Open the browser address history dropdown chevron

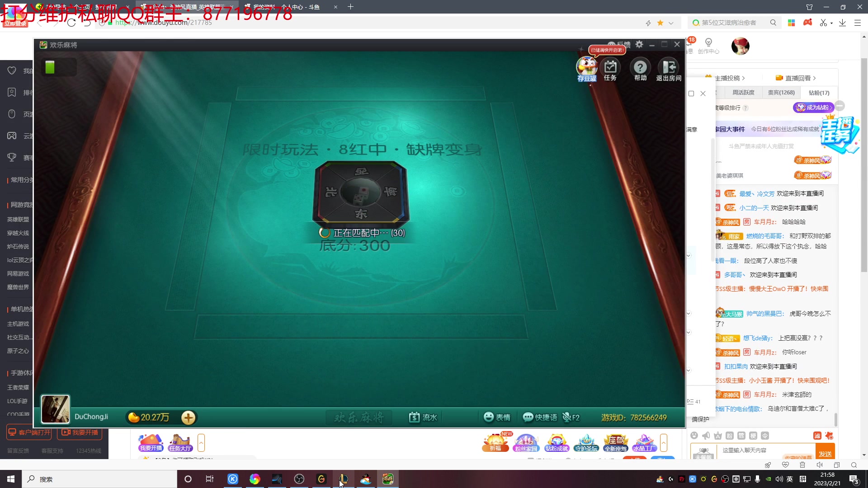point(671,23)
